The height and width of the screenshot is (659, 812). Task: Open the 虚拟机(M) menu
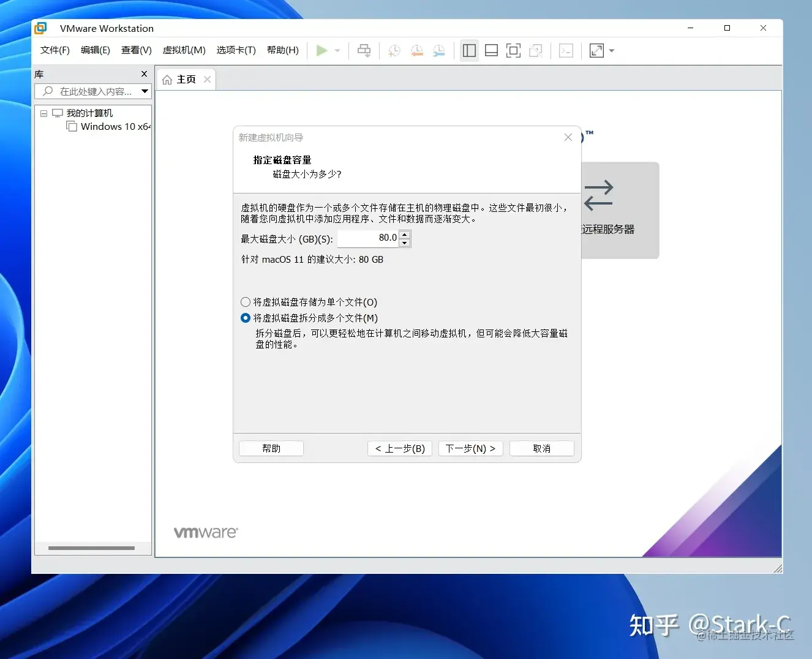[x=184, y=50]
